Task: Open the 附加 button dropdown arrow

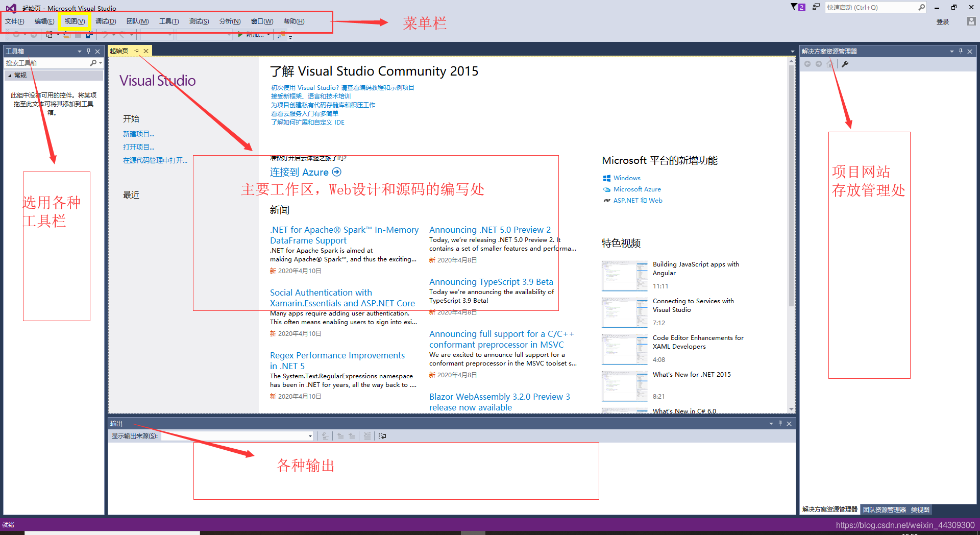Action: (x=268, y=35)
